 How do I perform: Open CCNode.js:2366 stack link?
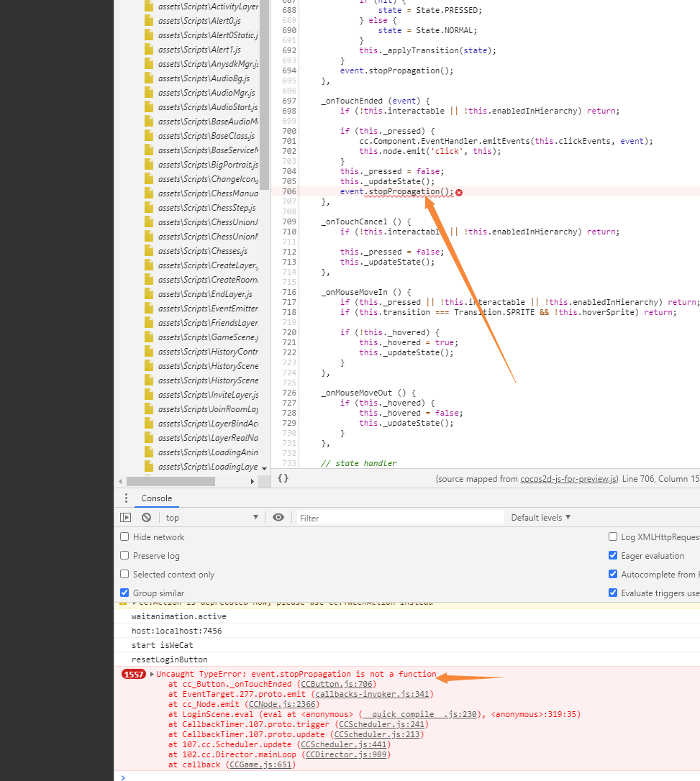coord(282,704)
